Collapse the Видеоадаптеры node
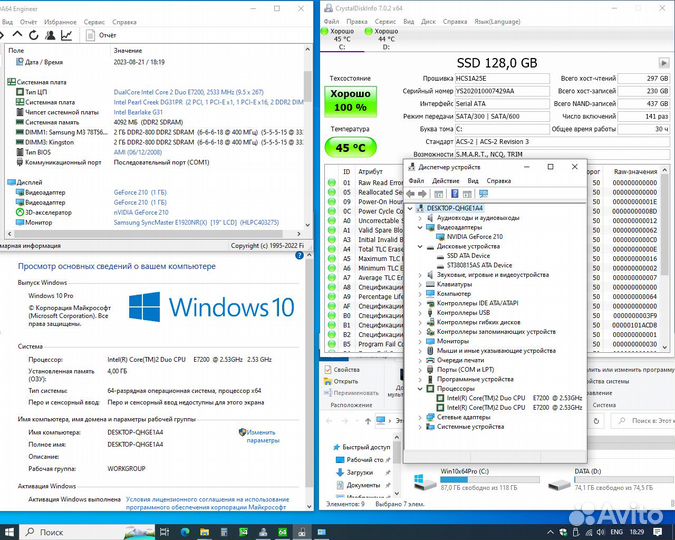The width and height of the screenshot is (675, 540). click(420, 227)
